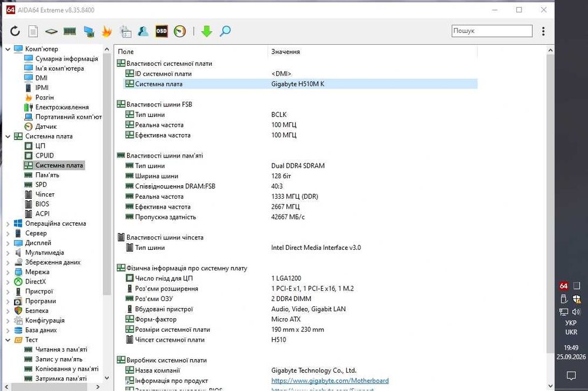
Task: Select the Dual DDR4 SDRAM value
Action: pyautogui.click(x=298, y=166)
